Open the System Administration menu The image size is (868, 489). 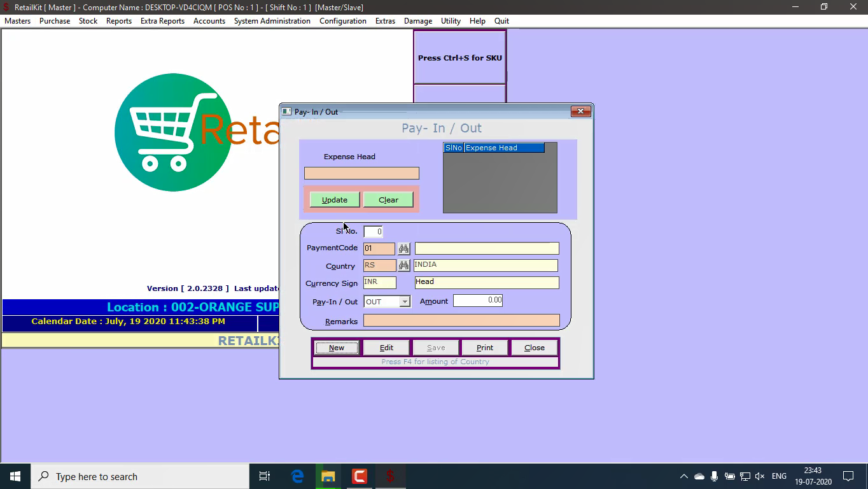[x=272, y=21]
